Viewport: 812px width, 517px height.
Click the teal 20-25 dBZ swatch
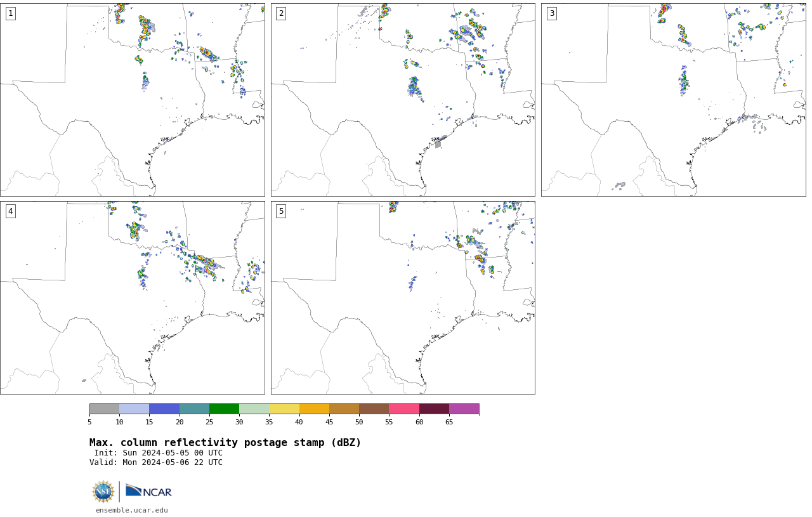(194, 409)
